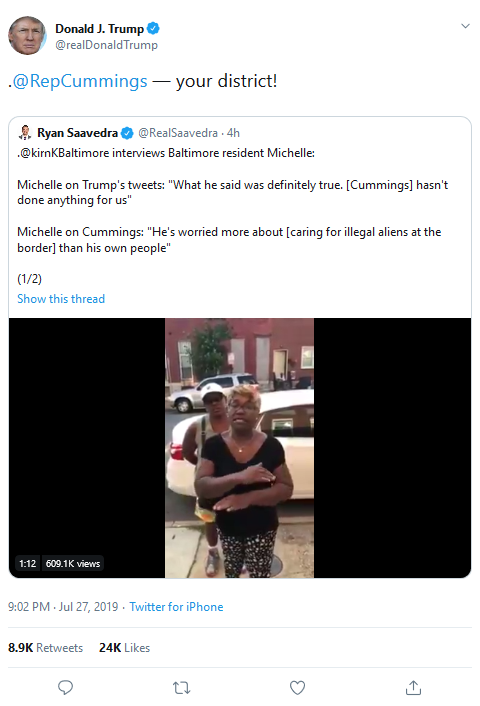Open the @RealSaavedra handle in the quoted tweet
Screen dimensions: 480x706
coord(178,133)
